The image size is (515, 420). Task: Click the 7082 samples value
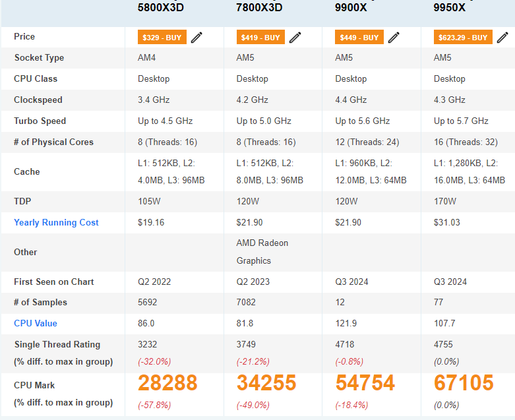coord(246,302)
